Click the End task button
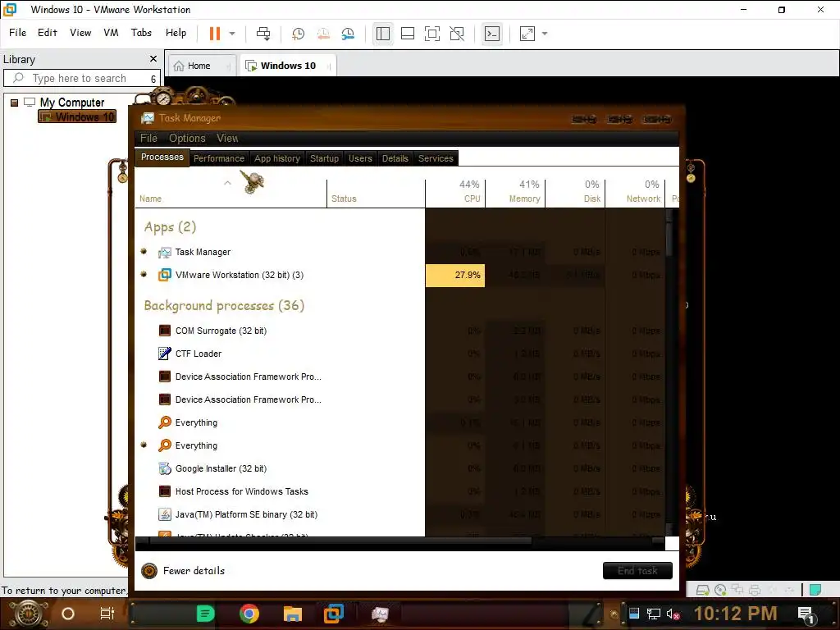 (x=637, y=571)
